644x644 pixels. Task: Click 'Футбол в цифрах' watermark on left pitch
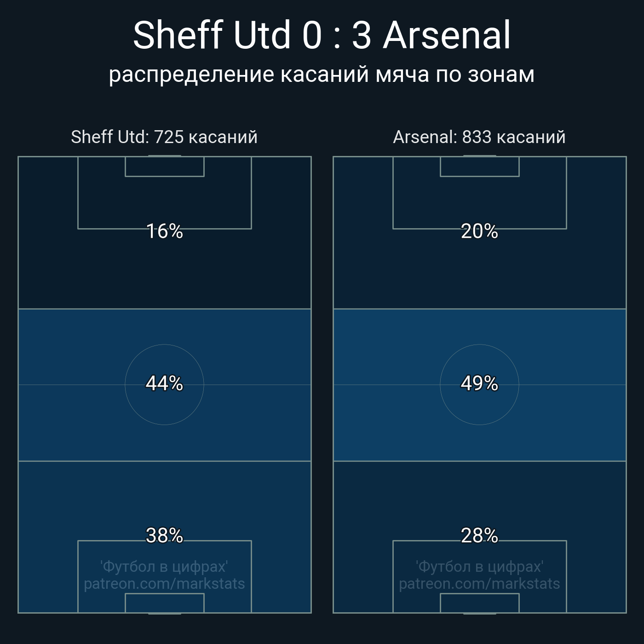coord(164,567)
